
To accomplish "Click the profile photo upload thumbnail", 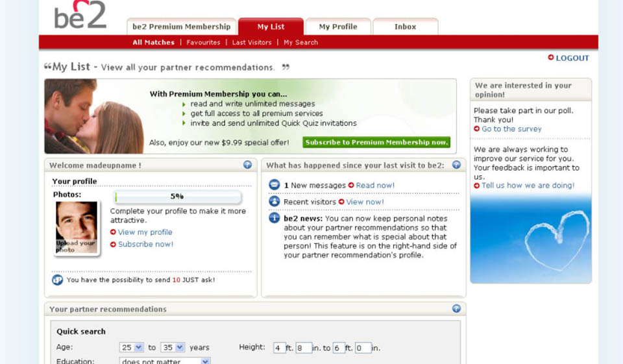I will click(76, 228).
